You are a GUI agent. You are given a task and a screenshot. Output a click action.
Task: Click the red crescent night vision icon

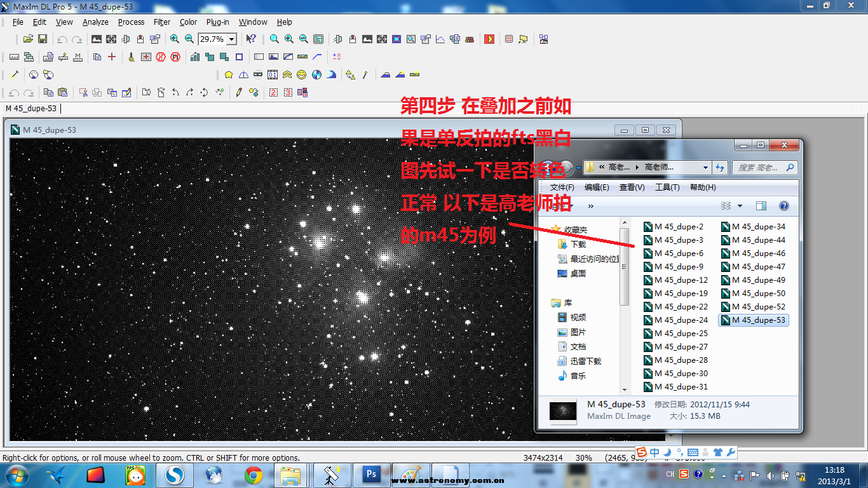pos(489,39)
